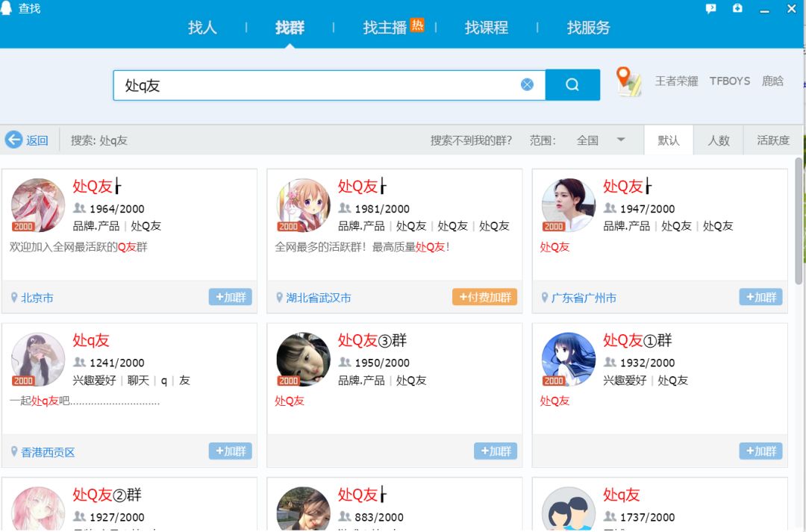Open group title 处Q友③群
The width and height of the screenshot is (806, 532).
(x=372, y=340)
